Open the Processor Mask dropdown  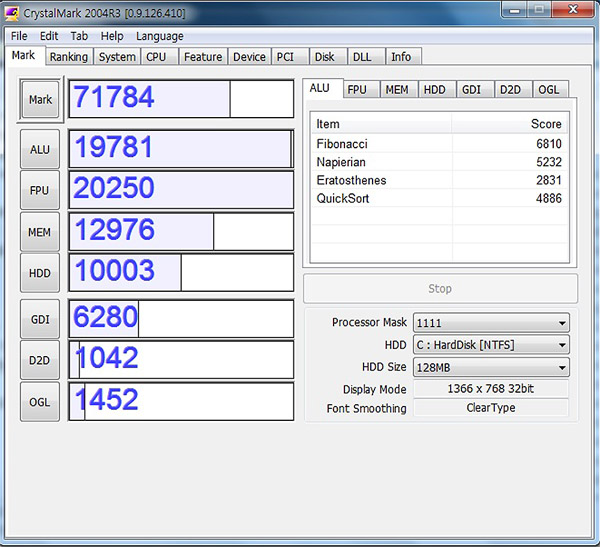click(491, 323)
